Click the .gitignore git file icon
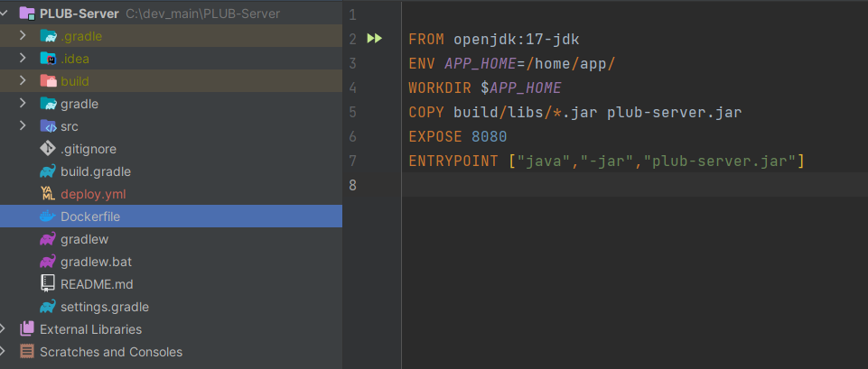Viewport: 868px width, 369px height. [x=48, y=149]
